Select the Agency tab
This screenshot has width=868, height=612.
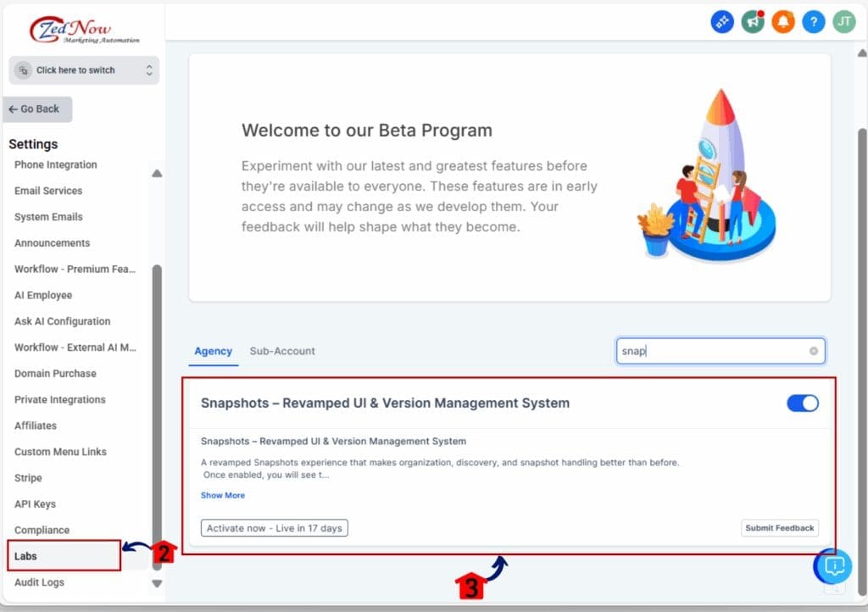(x=213, y=351)
